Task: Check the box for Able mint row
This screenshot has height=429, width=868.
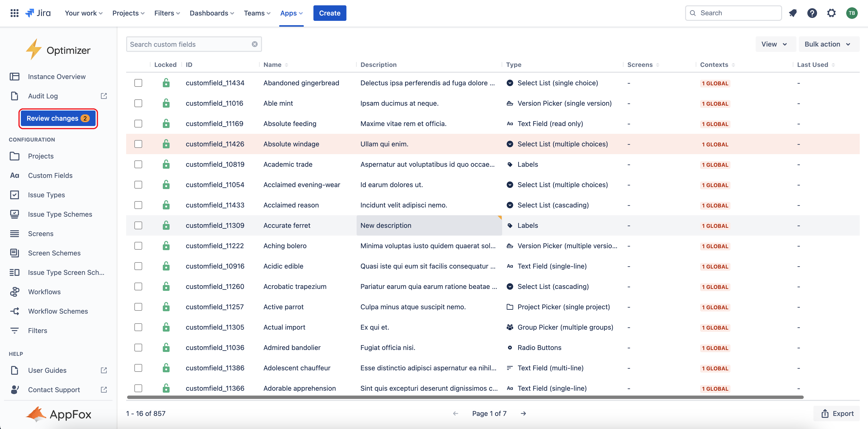Action: click(x=138, y=103)
